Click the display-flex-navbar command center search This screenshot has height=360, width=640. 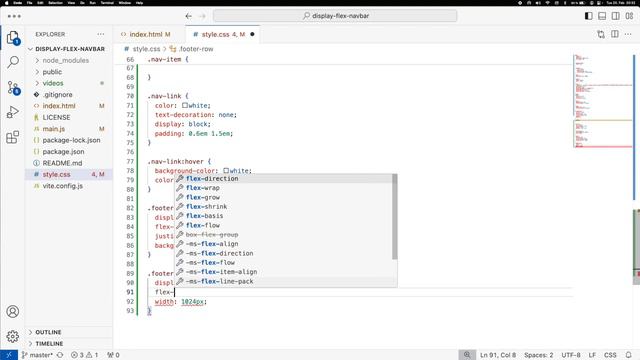[x=335, y=16]
